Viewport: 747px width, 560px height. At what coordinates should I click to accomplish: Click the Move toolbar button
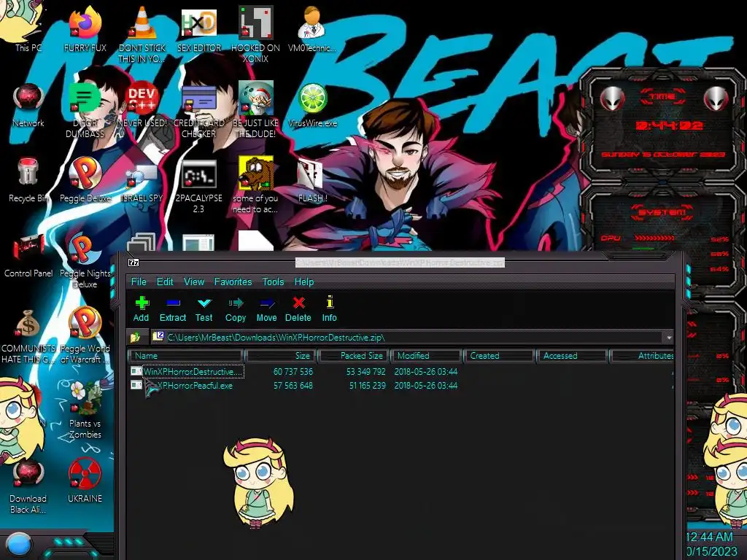[266, 309]
